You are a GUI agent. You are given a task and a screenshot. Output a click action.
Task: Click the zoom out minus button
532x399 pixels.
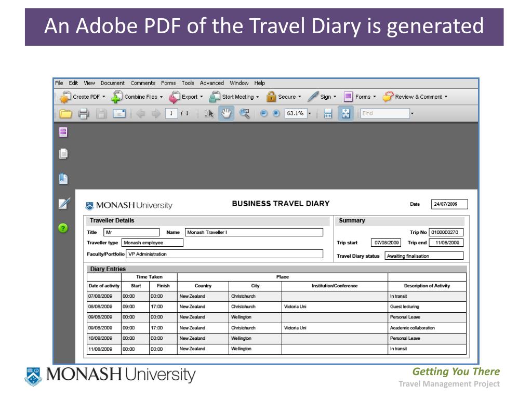264,114
